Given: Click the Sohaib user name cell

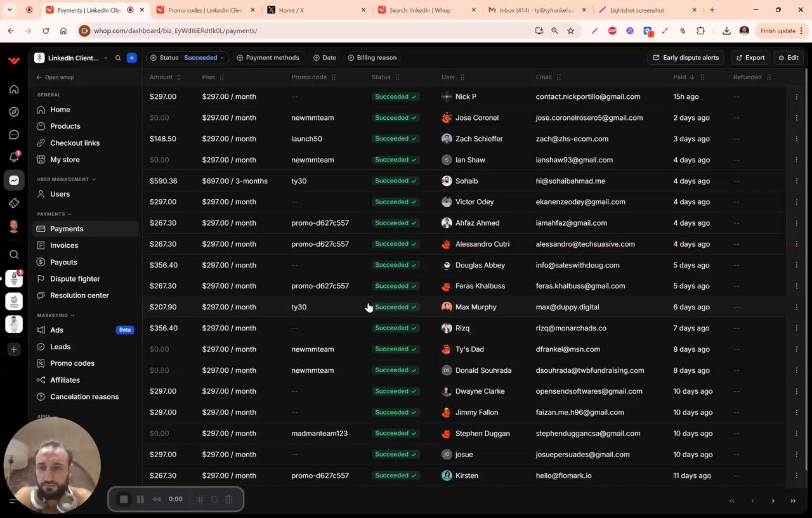Looking at the screenshot, I should (x=466, y=181).
